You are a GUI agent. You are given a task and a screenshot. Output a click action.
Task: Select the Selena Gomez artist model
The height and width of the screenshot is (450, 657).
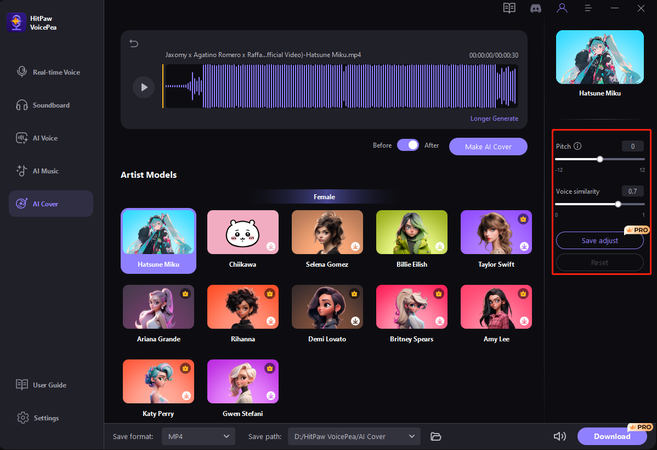pyautogui.click(x=327, y=239)
